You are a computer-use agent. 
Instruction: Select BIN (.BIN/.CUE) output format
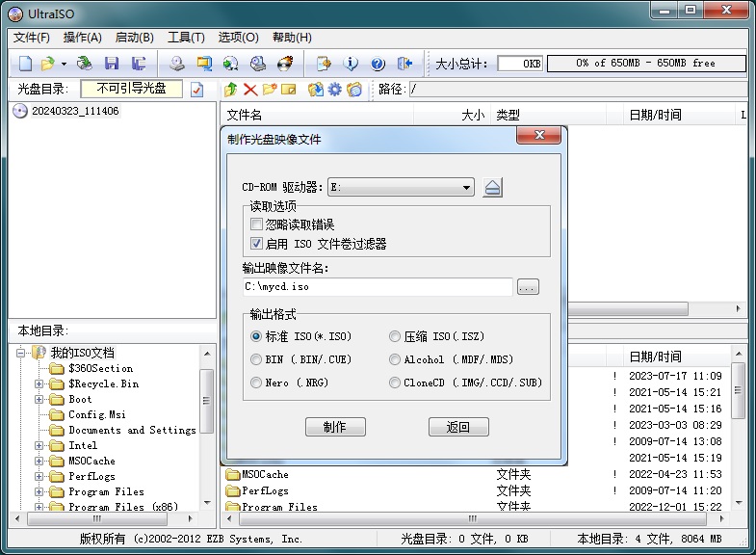coord(256,359)
